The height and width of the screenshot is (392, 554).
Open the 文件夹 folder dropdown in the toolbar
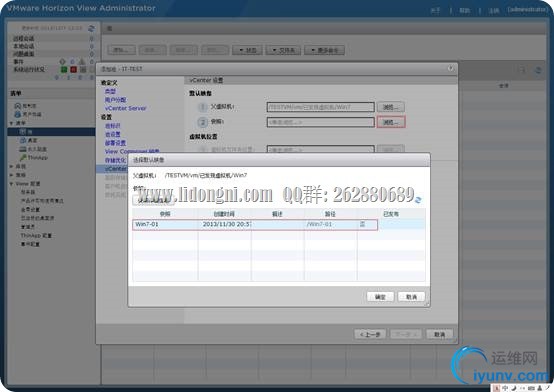coord(283,50)
